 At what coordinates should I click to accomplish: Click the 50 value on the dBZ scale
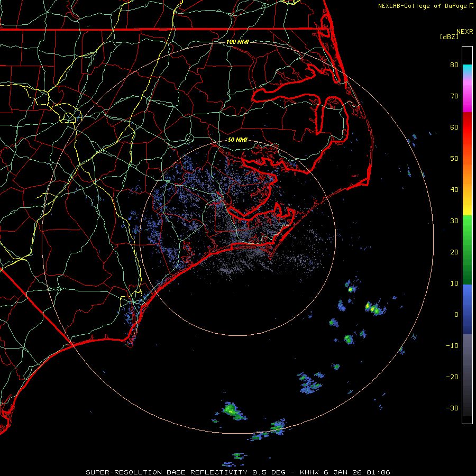(x=454, y=159)
